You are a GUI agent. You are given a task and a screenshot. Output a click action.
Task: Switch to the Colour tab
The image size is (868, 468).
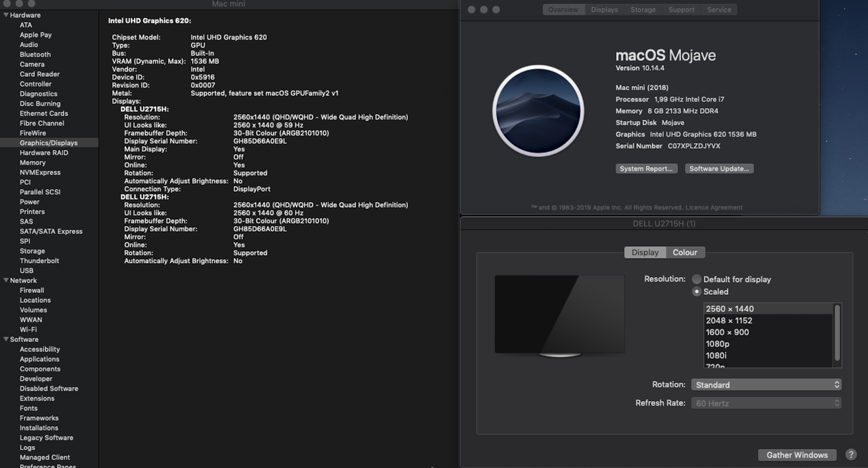coord(684,252)
